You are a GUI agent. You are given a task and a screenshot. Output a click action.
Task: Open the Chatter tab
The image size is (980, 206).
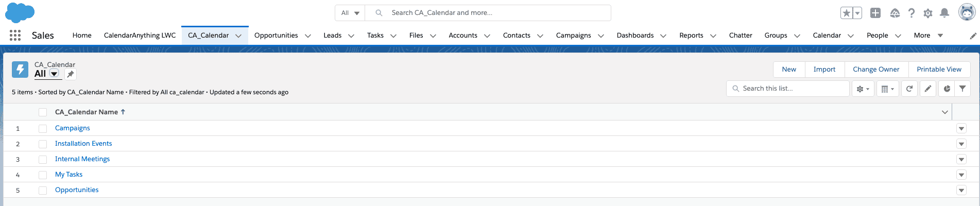coord(741,35)
